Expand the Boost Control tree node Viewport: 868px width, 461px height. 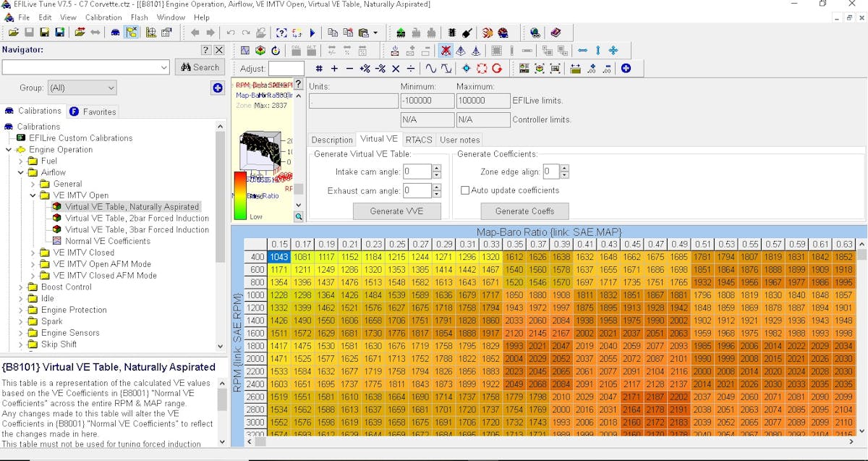pyautogui.click(x=21, y=287)
